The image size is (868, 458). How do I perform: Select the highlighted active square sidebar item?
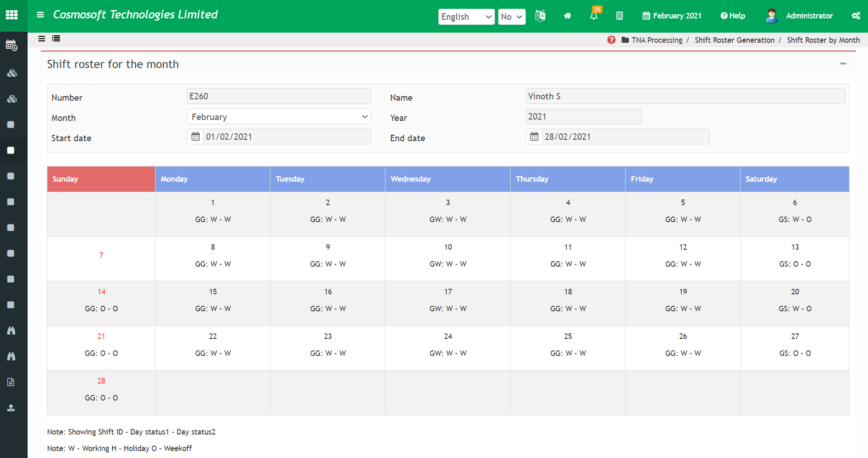11,150
